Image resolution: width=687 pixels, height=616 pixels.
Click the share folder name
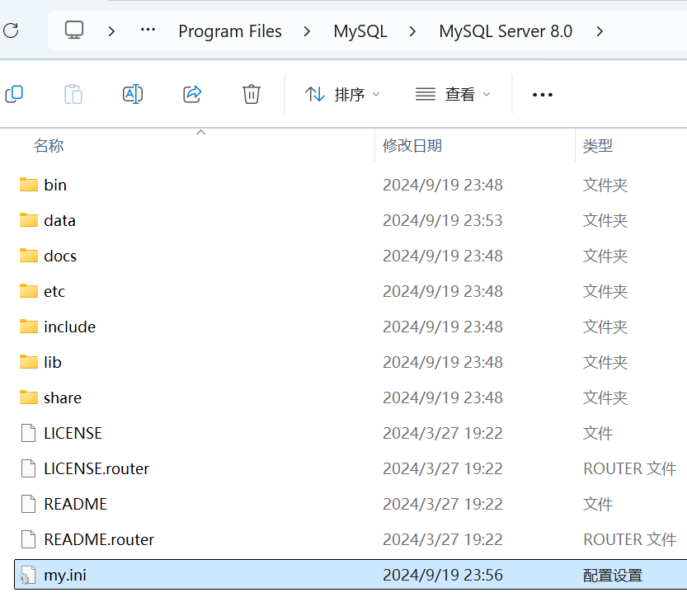(63, 397)
